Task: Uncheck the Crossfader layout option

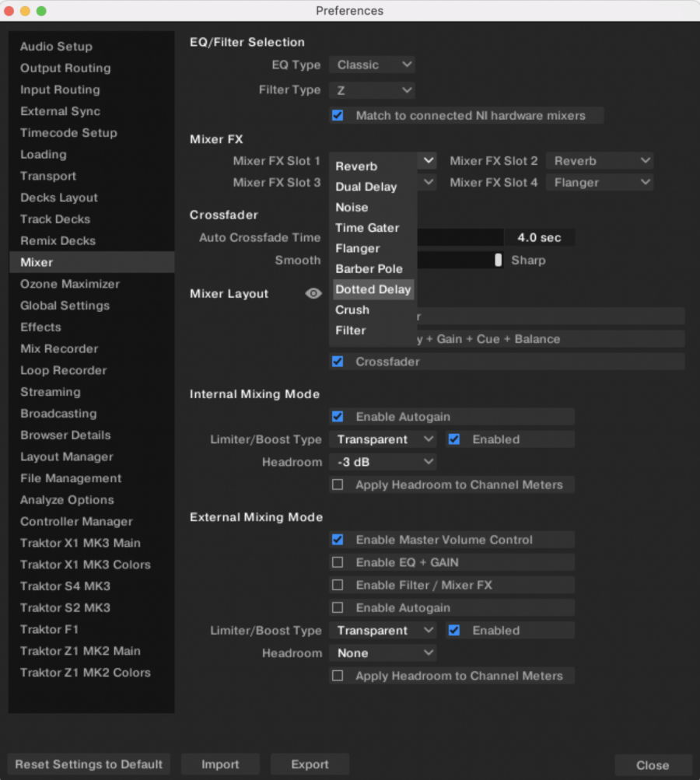Action: 338,361
